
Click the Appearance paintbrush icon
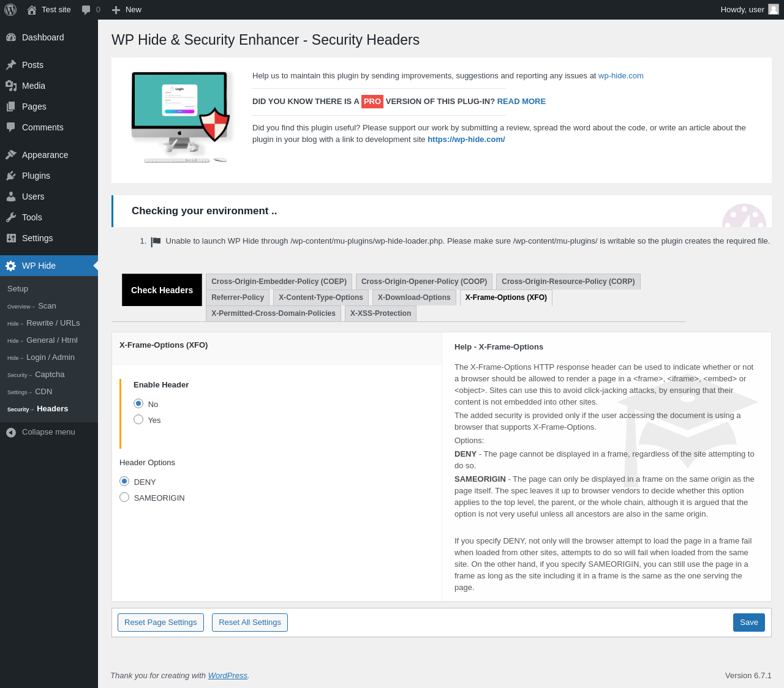pos(11,155)
